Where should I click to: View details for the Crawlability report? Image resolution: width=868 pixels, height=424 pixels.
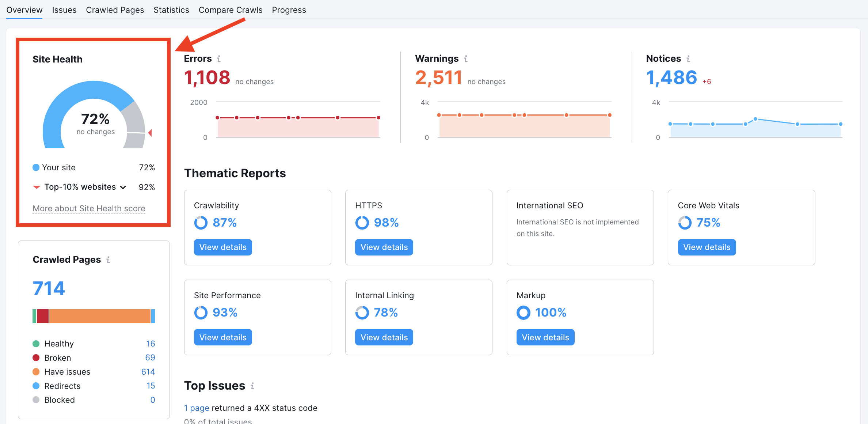pos(222,247)
